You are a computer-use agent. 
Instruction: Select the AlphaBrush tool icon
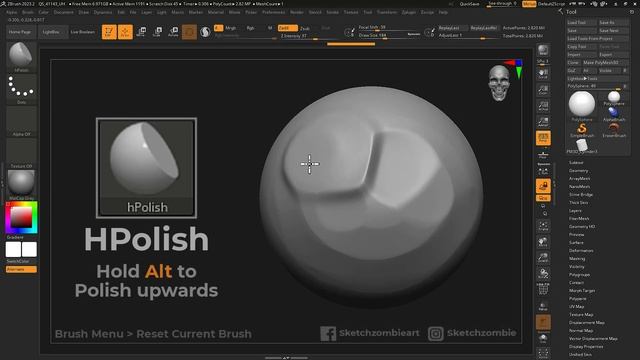[614, 114]
